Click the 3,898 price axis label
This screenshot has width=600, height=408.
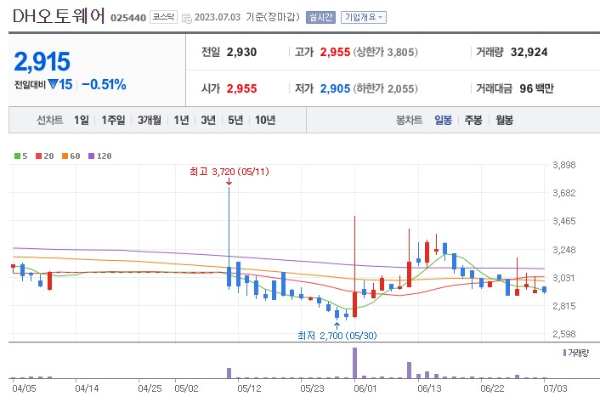pos(564,165)
